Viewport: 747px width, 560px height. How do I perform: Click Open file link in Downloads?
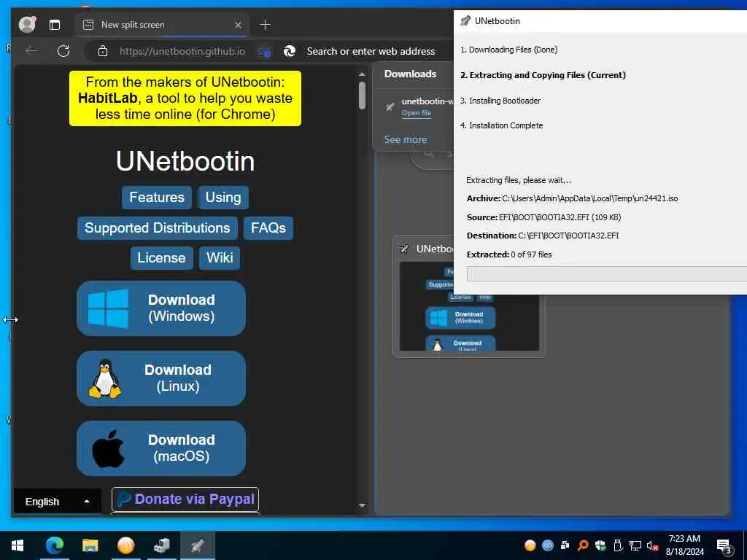coord(417,113)
